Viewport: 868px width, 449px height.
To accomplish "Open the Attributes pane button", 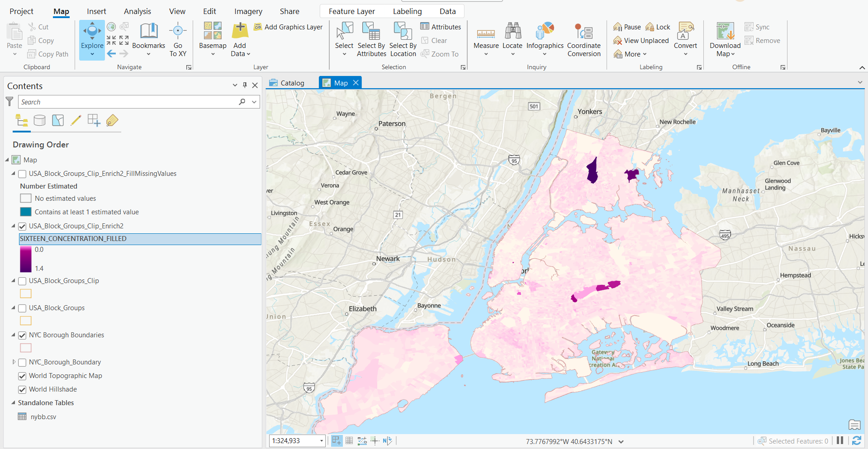I will click(441, 27).
